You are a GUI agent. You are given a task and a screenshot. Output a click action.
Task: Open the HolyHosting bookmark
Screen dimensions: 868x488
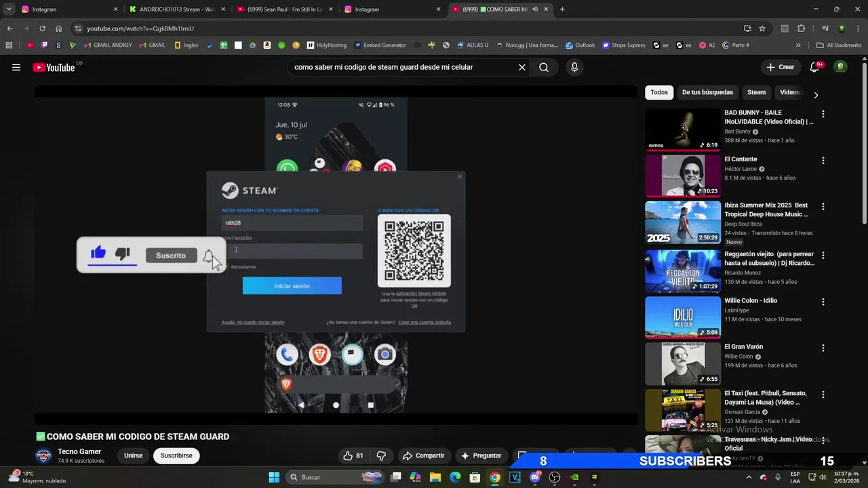pos(327,45)
